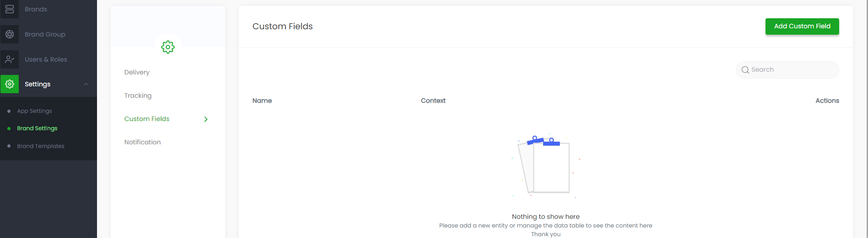
Task: Open Brand Templates submenu item
Action: [41, 146]
